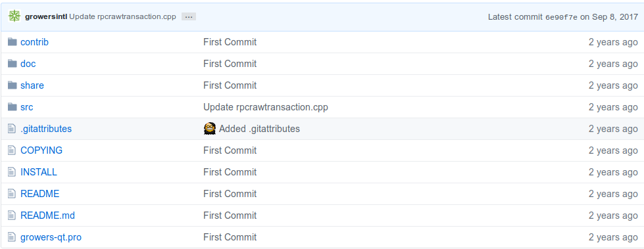Open the README.md file
Image resolution: width=644 pixels, height=249 pixels.
47,215
